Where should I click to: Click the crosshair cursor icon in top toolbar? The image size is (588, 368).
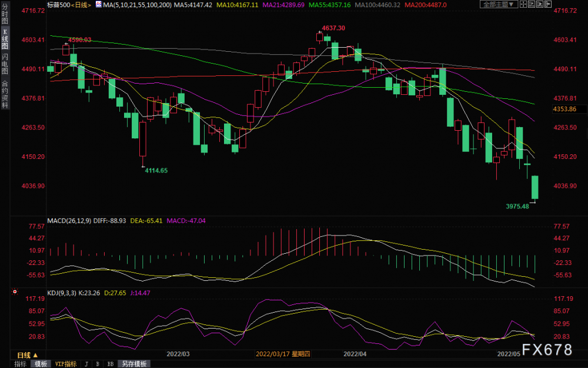pyautogui.click(x=523, y=4)
